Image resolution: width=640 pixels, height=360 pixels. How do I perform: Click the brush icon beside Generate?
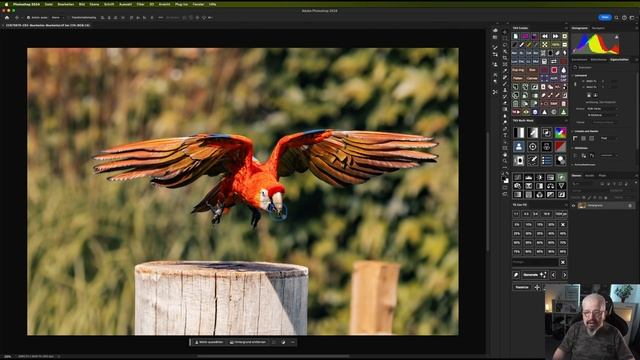coord(516,275)
